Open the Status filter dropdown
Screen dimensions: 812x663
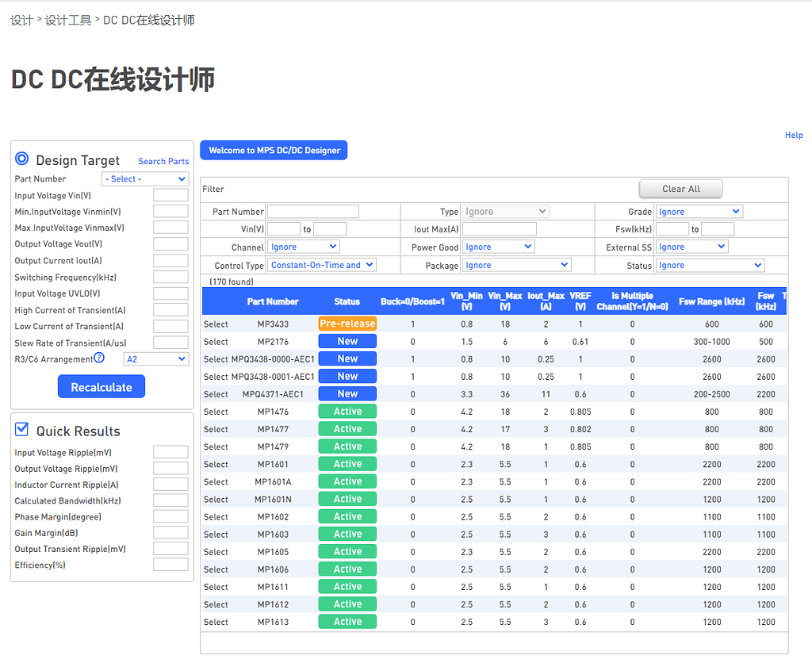pos(710,264)
